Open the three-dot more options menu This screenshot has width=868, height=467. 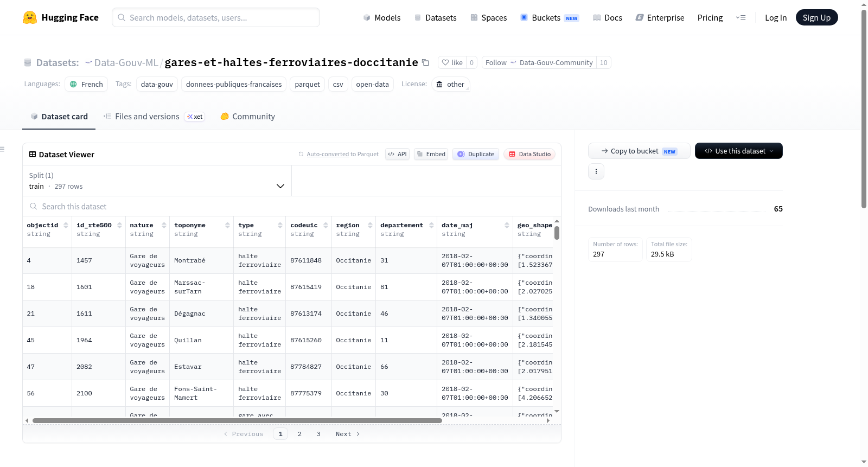[x=596, y=171]
